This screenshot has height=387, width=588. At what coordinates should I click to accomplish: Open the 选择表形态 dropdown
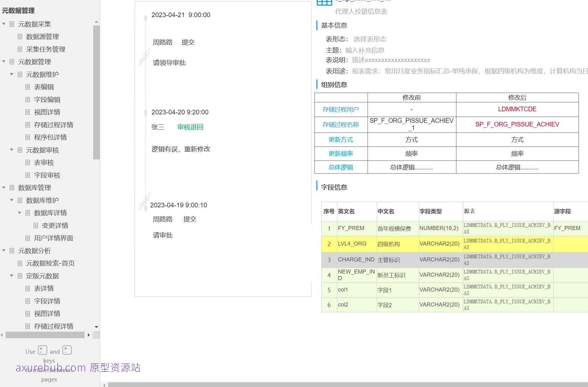click(370, 39)
